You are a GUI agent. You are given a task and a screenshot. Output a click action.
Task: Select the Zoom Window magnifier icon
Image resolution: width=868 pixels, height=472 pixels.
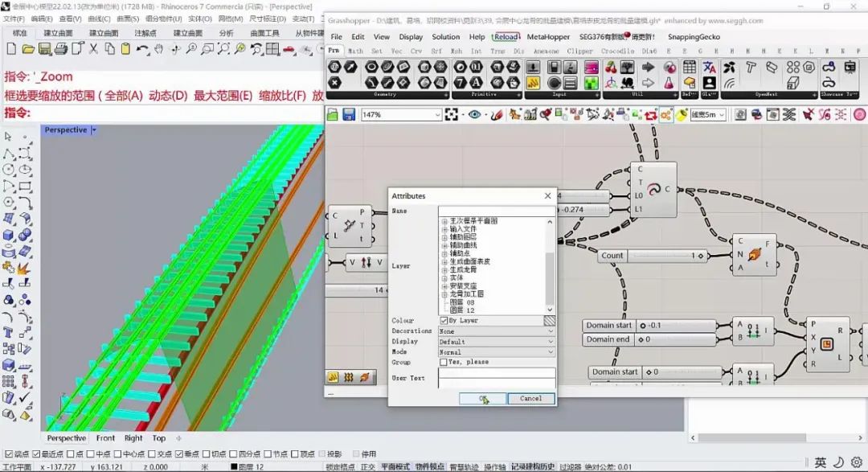click(207, 49)
